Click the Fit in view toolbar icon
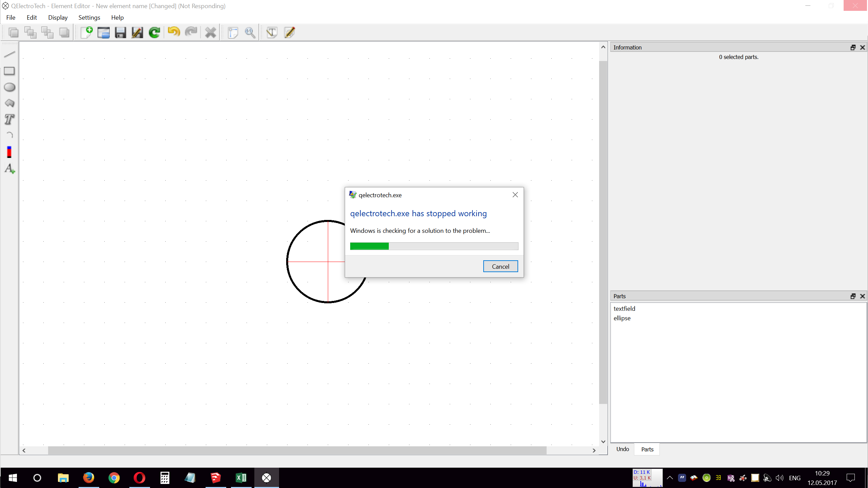 pos(233,33)
